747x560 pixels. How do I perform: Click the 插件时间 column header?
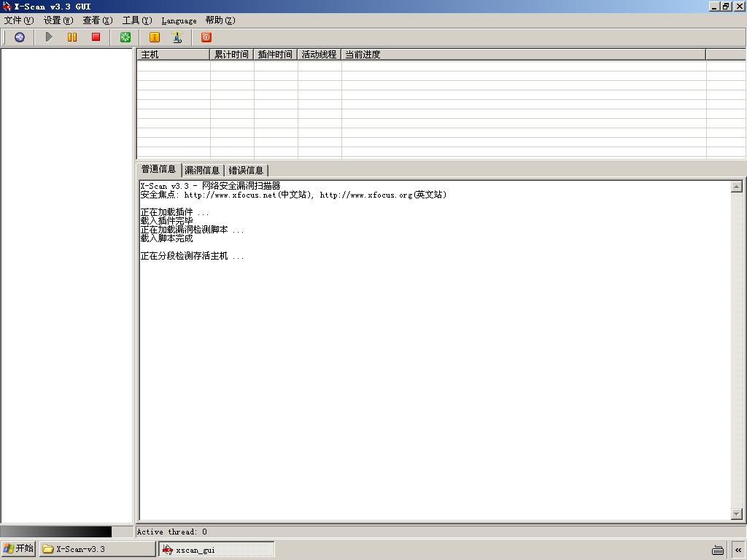click(275, 54)
